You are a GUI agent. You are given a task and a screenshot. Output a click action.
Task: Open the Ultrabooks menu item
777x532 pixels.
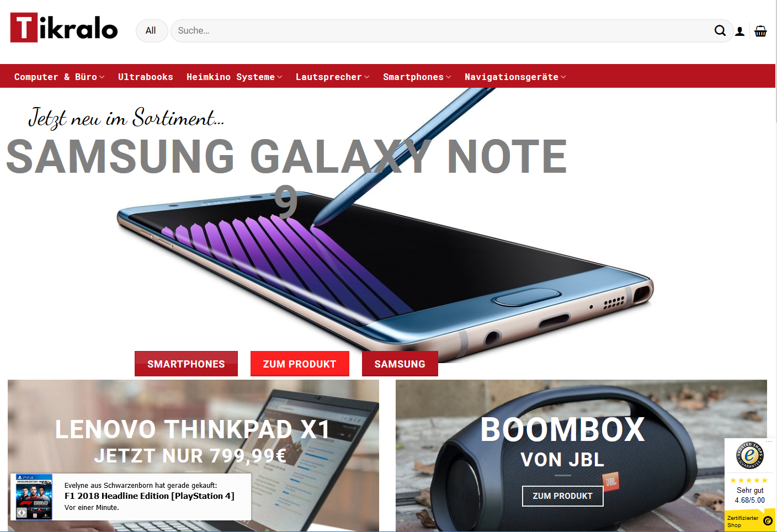[x=146, y=77]
